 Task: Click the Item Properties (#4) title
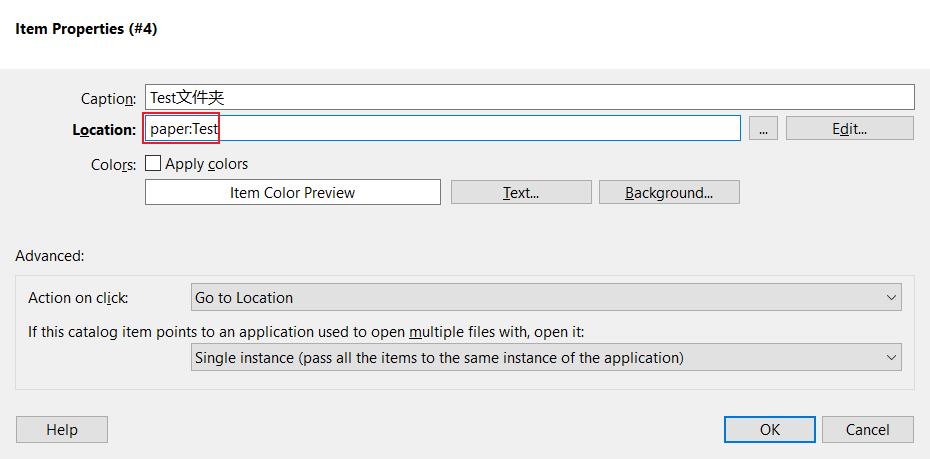pos(86,29)
